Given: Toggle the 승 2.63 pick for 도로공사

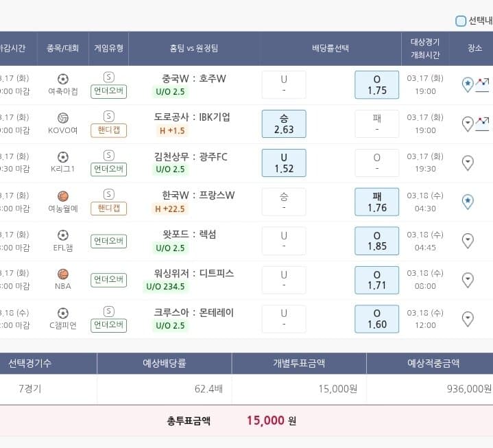Looking at the screenshot, I should pyautogui.click(x=284, y=123).
